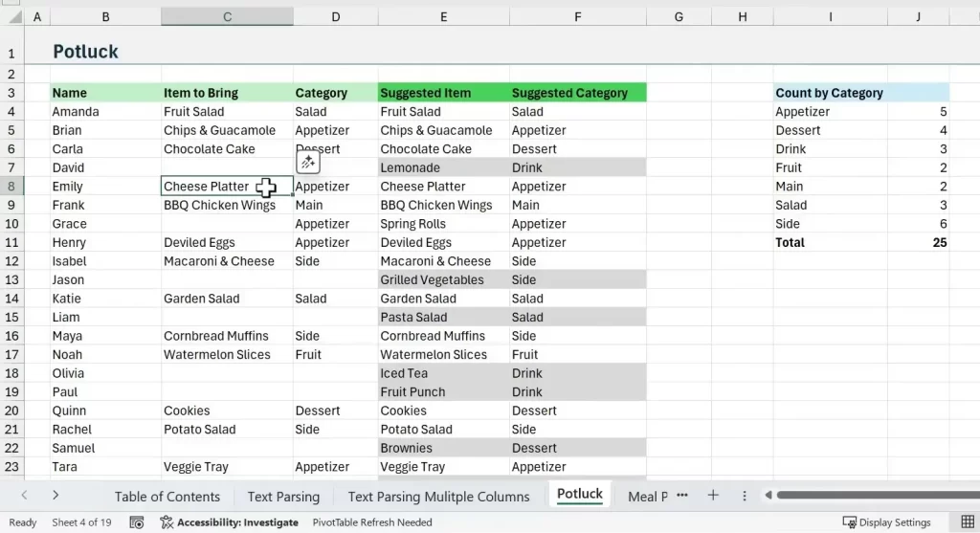This screenshot has width=980, height=533.
Task: Click the Flash Fill suggestion icon
Action: (x=307, y=162)
